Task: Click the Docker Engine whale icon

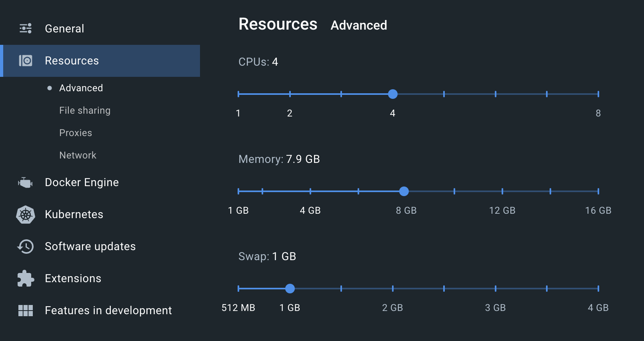Action: 26,183
